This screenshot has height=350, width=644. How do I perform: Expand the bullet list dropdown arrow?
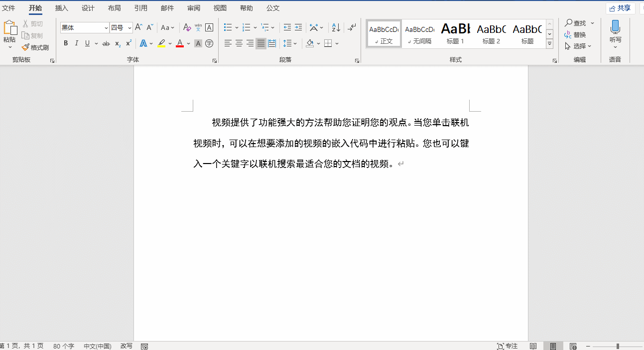click(x=237, y=27)
